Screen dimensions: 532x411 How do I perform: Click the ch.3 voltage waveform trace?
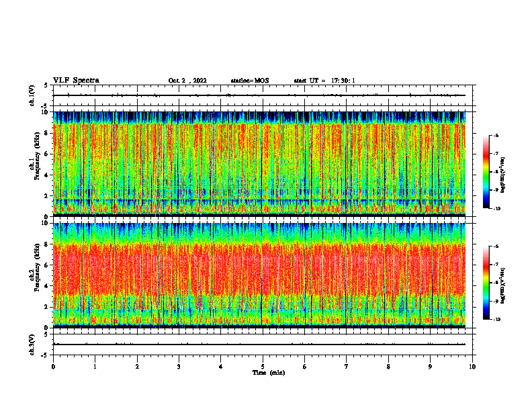pyautogui.click(x=259, y=345)
